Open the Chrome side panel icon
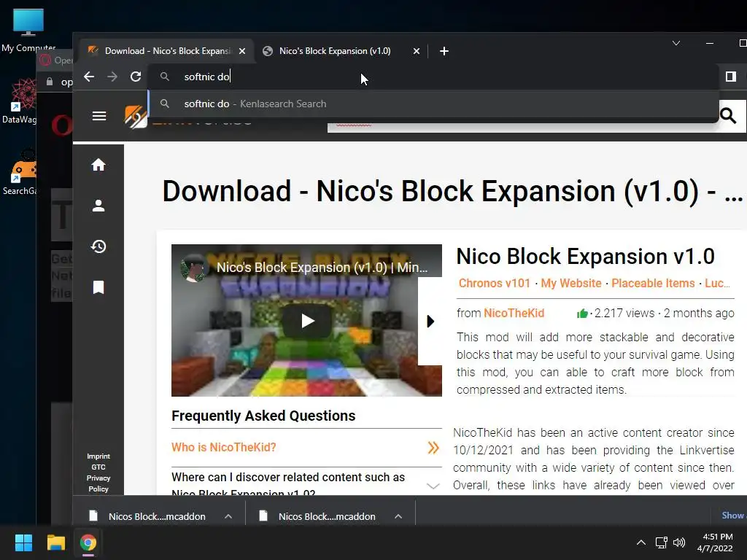The image size is (747, 560). click(x=731, y=77)
